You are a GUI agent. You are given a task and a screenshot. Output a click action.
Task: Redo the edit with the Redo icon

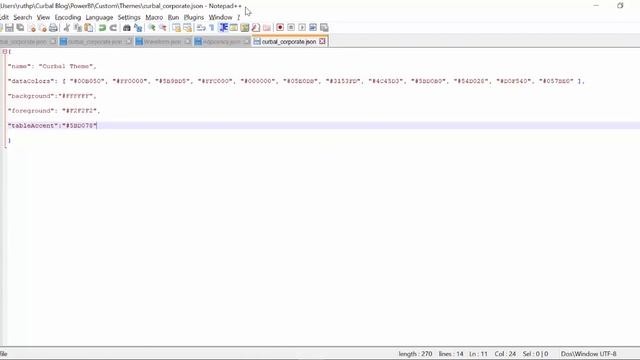(x=113, y=28)
